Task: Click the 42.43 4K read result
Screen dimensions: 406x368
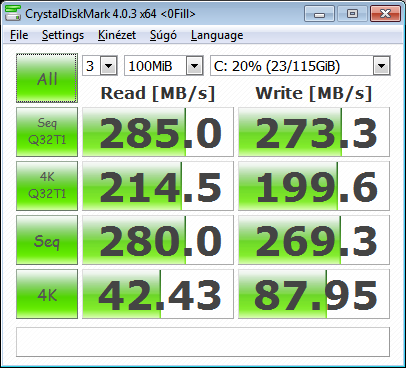Action: [x=158, y=294]
